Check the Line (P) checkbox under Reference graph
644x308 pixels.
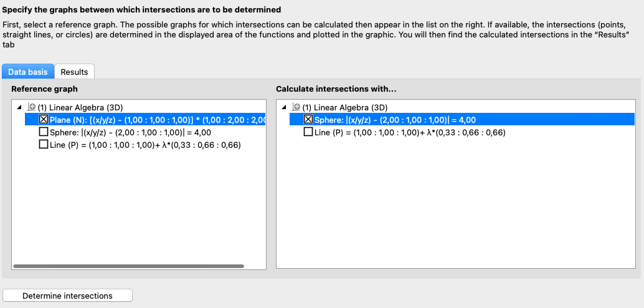click(43, 145)
